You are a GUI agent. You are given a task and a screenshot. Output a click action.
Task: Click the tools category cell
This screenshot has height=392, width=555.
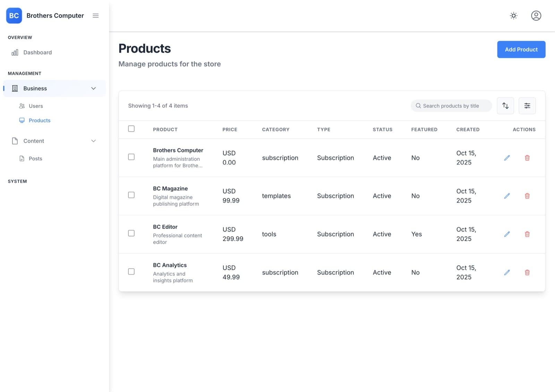pos(269,234)
